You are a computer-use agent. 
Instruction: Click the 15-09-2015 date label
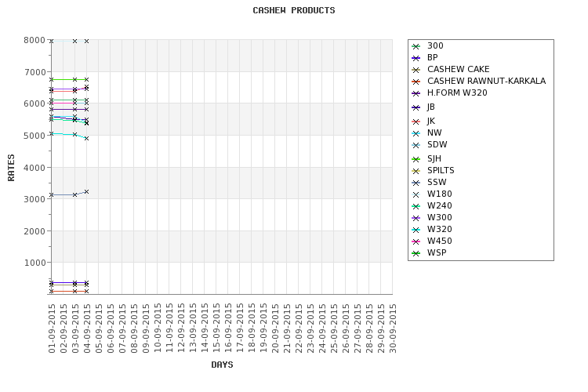216,328
